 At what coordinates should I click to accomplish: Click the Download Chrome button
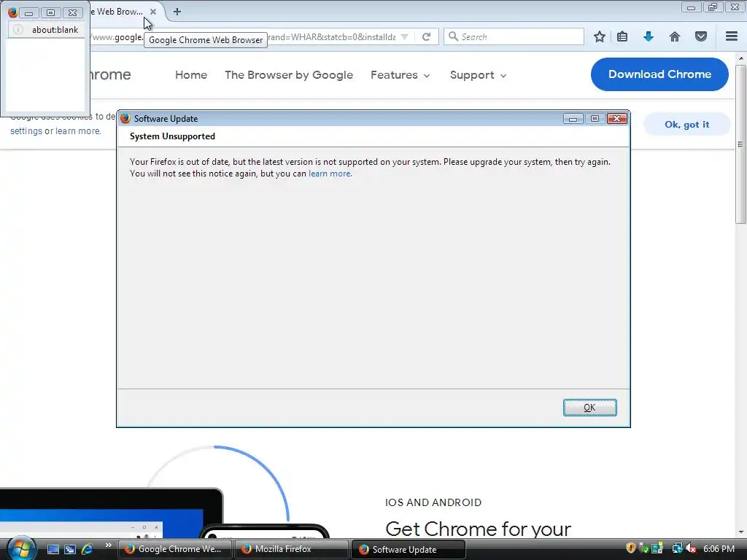(659, 74)
